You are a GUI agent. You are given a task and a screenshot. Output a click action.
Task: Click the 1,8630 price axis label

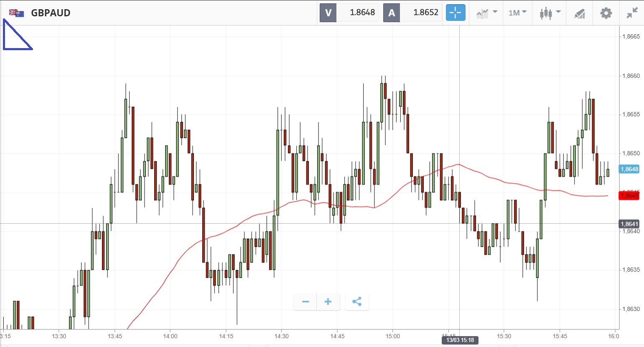pyautogui.click(x=631, y=309)
